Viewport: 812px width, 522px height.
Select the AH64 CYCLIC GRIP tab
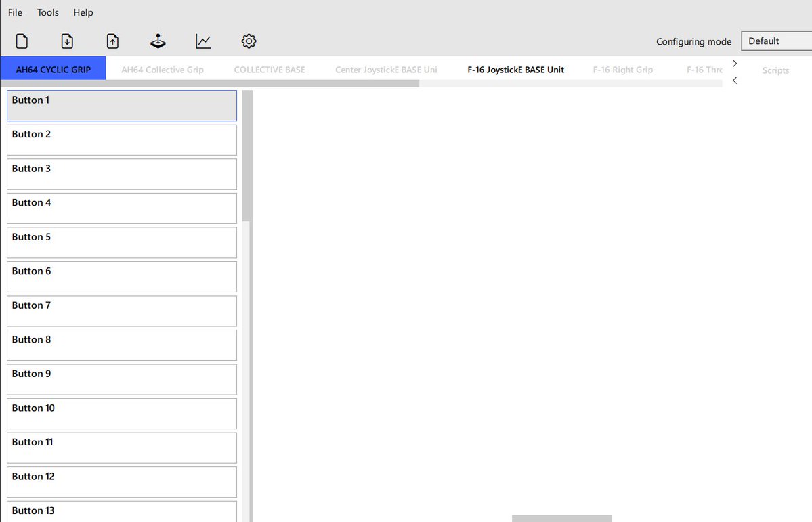[53, 68]
